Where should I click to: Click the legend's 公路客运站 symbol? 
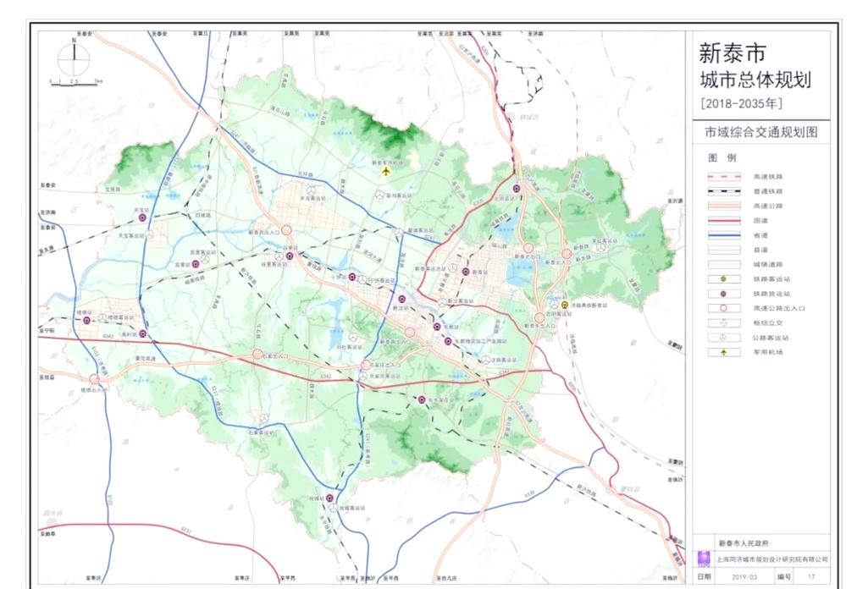click(x=723, y=338)
